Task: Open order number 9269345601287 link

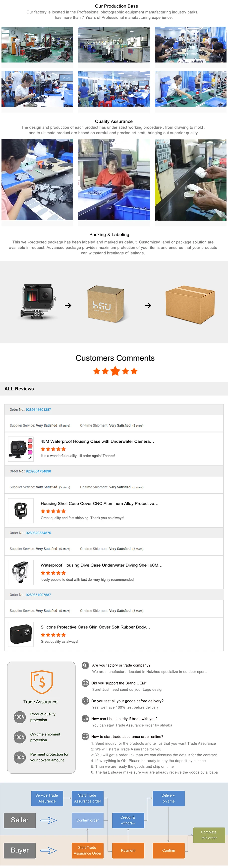Action: point(38,410)
